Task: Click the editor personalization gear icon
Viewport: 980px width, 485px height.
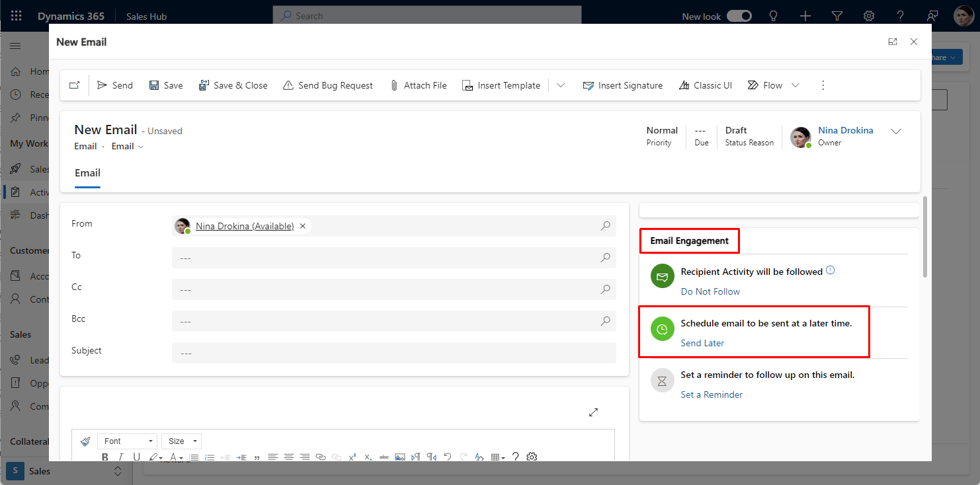Action: (532, 457)
